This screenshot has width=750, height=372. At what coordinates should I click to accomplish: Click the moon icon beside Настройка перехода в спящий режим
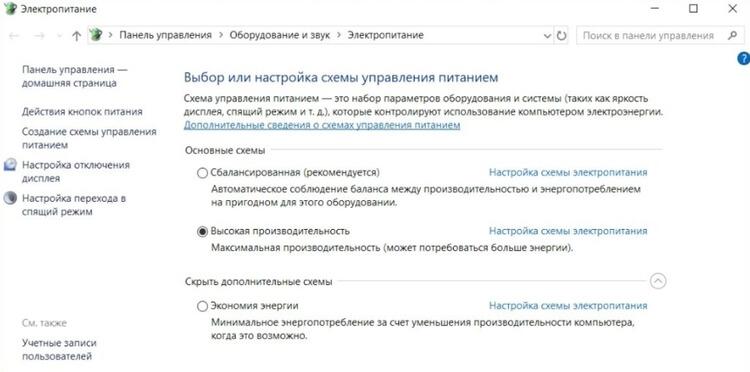point(10,198)
